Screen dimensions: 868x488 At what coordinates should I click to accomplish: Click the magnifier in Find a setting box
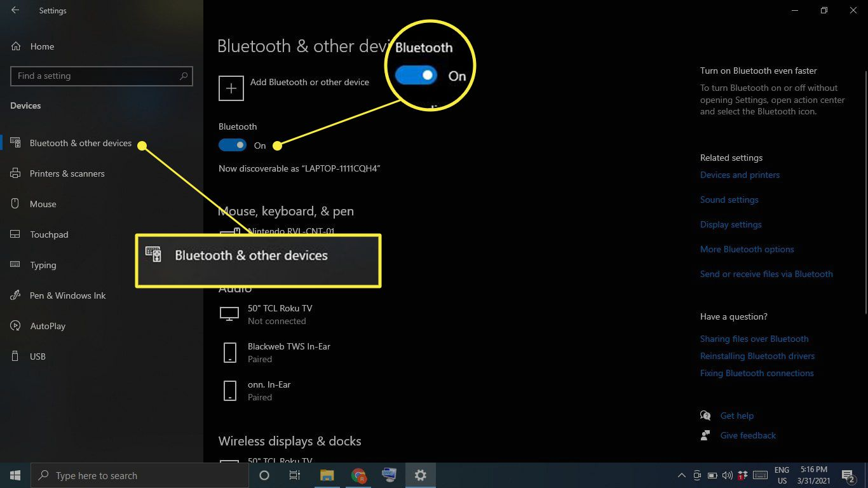tap(184, 76)
